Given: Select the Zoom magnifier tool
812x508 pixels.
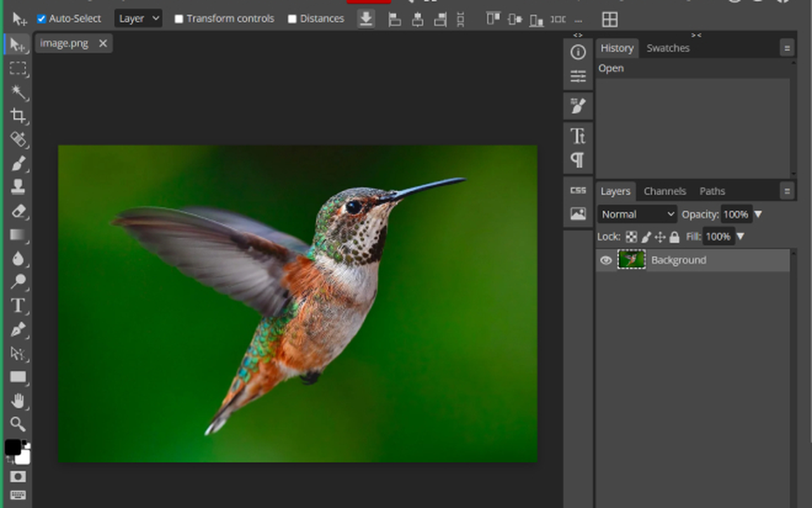Looking at the screenshot, I should (x=18, y=424).
